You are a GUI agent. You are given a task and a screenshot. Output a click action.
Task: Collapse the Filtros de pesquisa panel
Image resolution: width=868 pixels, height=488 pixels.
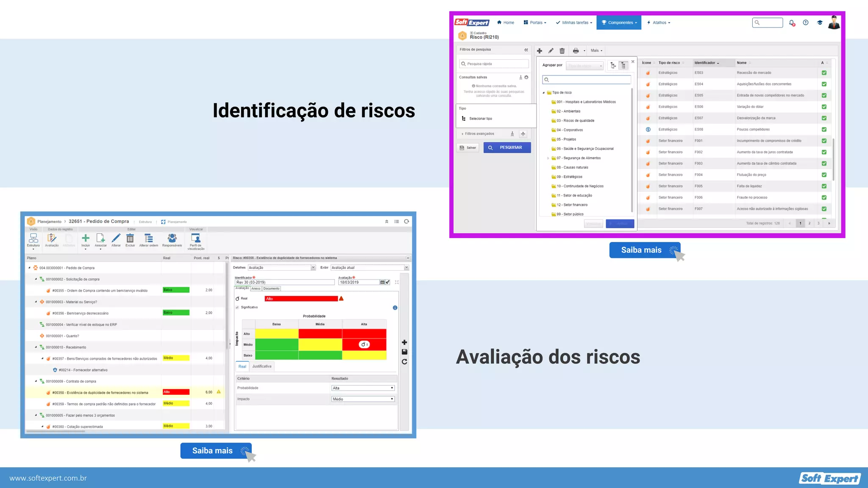526,50
